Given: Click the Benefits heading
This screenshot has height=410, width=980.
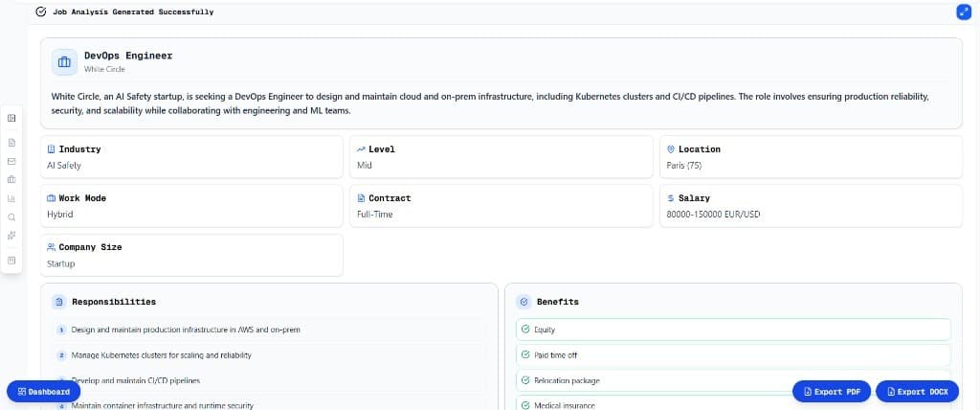Looking at the screenshot, I should [x=558, y=302].
